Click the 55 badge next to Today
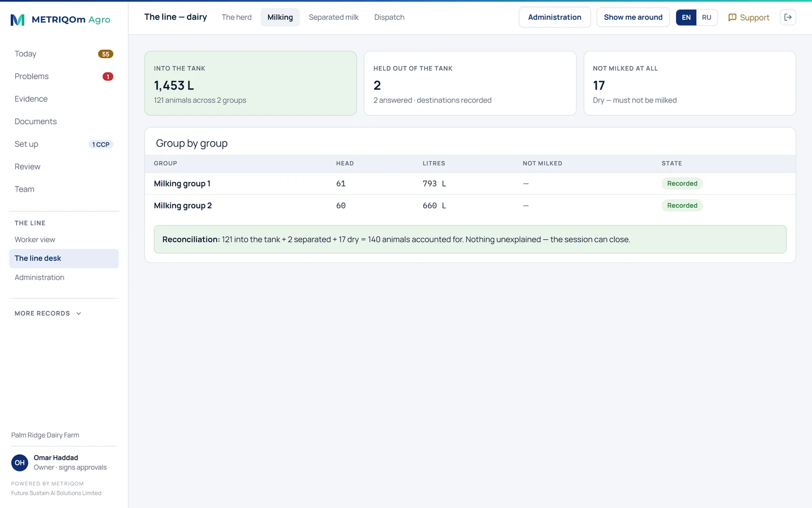This screenshot has width=812, height=508. tap(106, 54)
